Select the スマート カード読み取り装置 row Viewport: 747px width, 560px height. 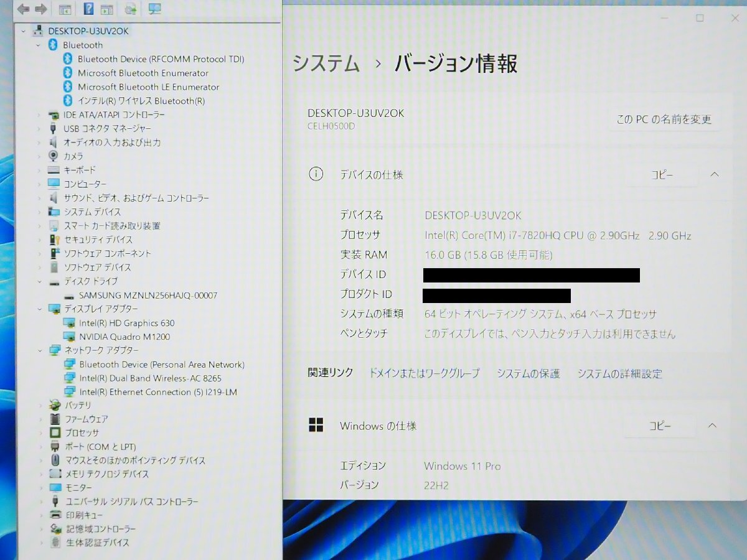tap(112, 226)
